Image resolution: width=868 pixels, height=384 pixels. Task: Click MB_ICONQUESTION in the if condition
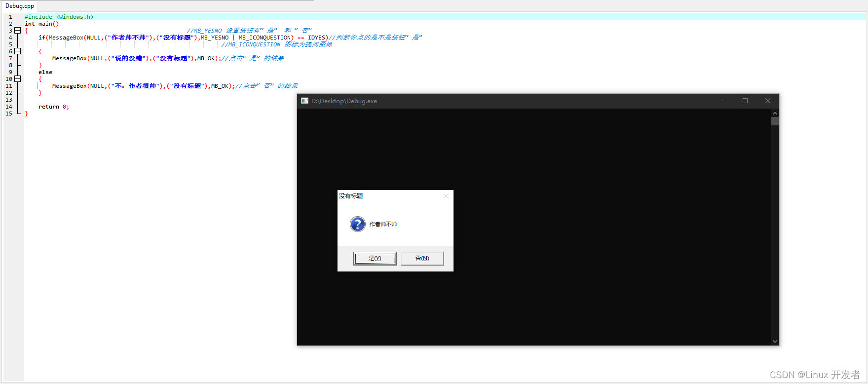(x=265, y=38)
